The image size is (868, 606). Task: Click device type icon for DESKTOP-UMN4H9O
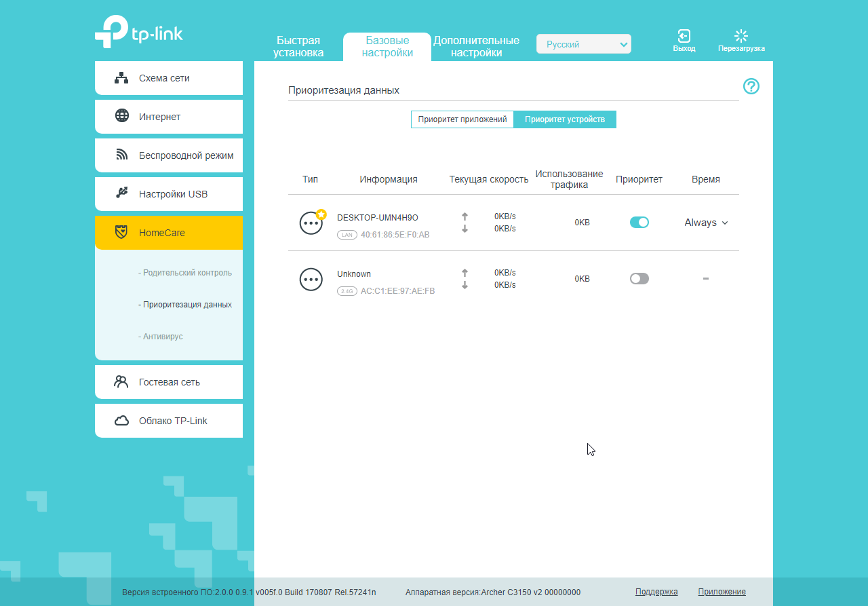[x=311, y=223]
